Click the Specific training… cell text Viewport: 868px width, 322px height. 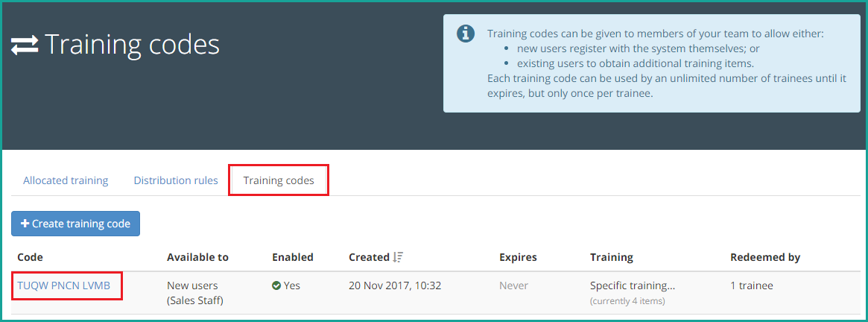pyautogui.click(x=633, y=286)
